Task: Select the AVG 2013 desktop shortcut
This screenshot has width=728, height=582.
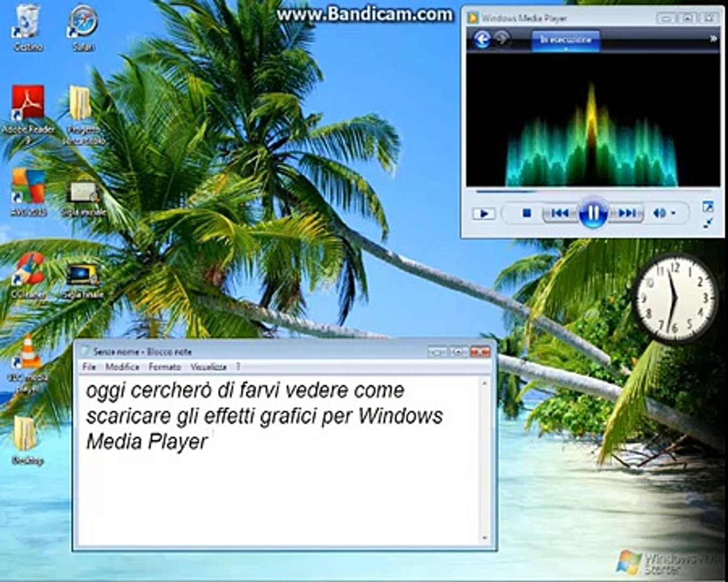Action: pos(28,192)
